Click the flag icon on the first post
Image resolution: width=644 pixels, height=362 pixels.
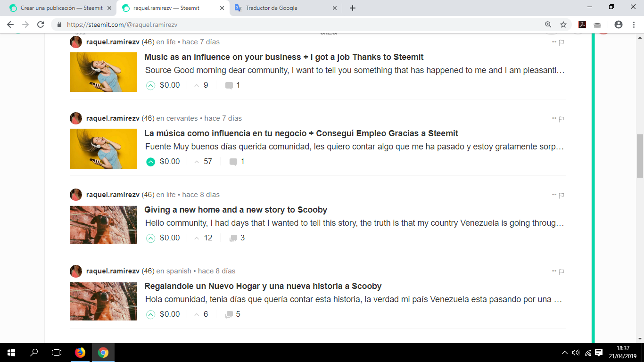point(561,42)
